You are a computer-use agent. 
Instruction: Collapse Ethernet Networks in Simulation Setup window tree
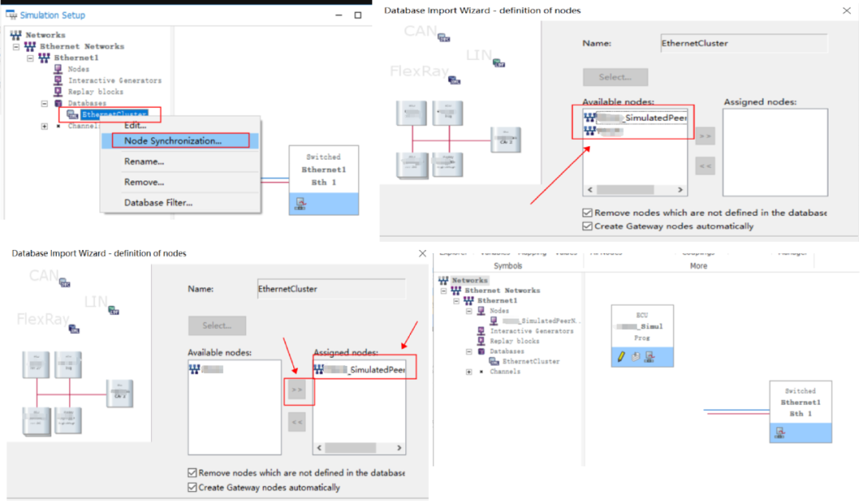point(16,47)
